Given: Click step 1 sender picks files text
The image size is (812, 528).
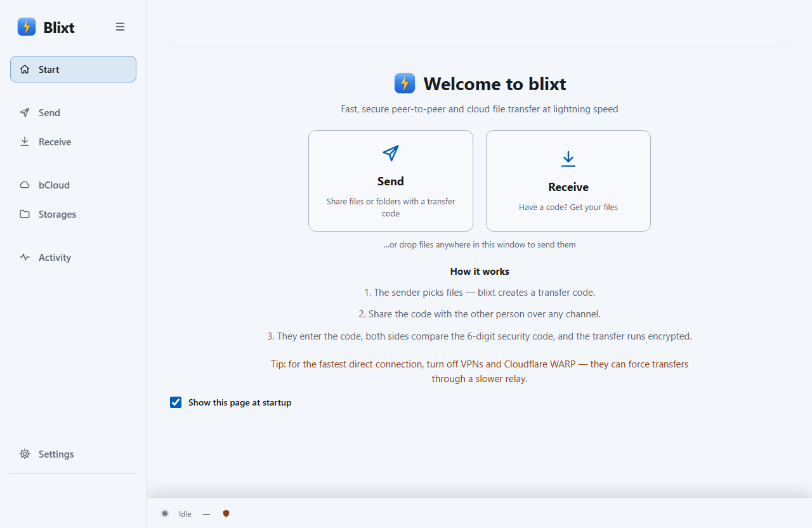Looking at the screenshot, I should (480, 293).
